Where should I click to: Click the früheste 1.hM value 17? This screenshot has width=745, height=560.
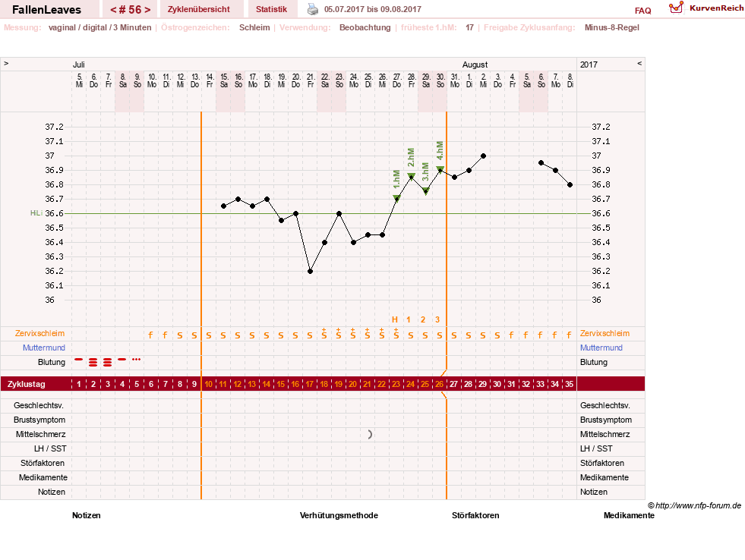[x=469, y=27]
